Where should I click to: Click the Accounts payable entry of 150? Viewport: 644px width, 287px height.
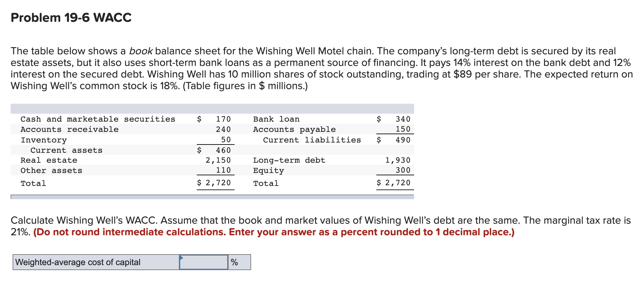coord(403,129)
